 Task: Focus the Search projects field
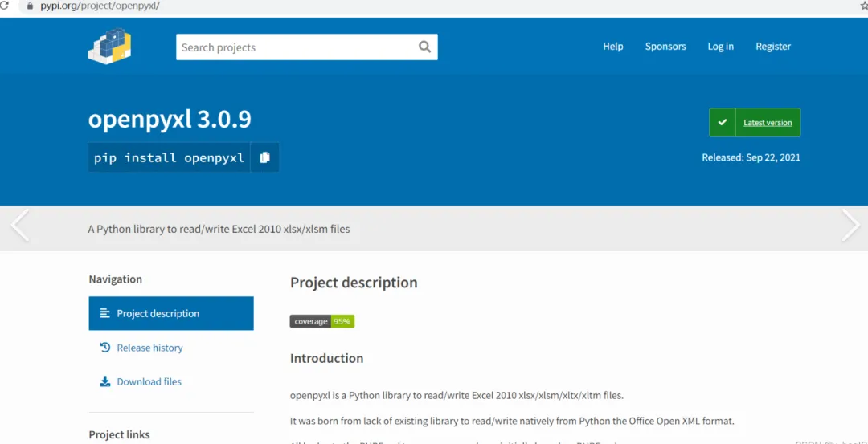click(307, 47)
